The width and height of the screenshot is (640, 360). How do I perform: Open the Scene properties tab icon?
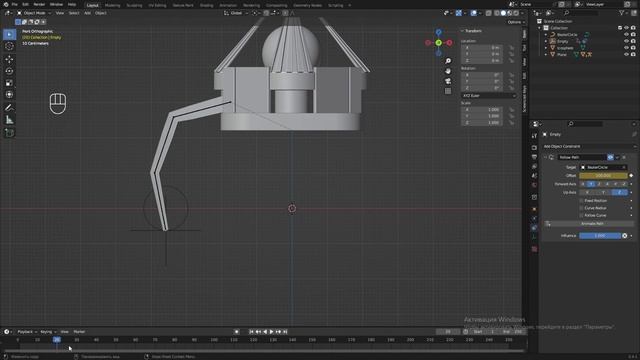click(534, 176)
